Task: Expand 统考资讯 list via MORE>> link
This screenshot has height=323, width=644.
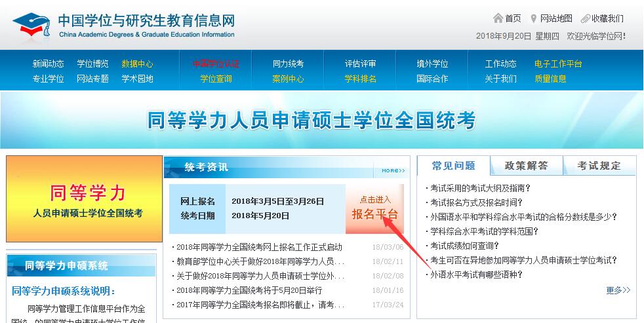Action: point(393,170)
